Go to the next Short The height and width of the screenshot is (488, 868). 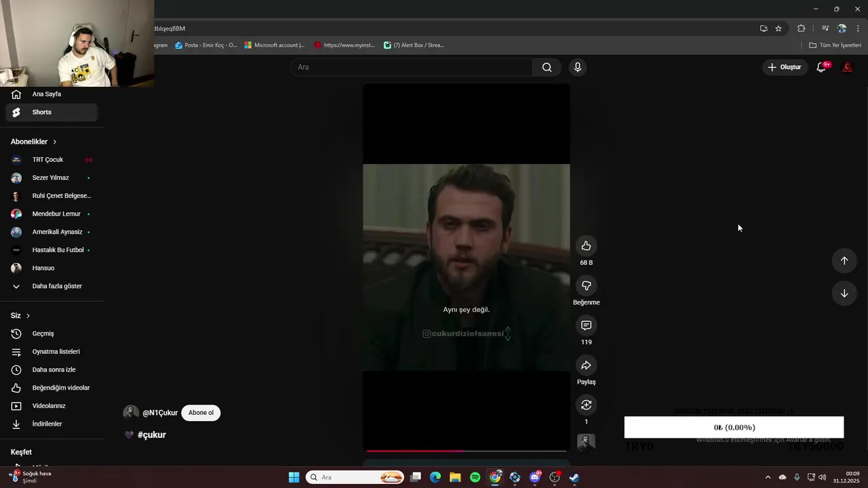[844, 293]
